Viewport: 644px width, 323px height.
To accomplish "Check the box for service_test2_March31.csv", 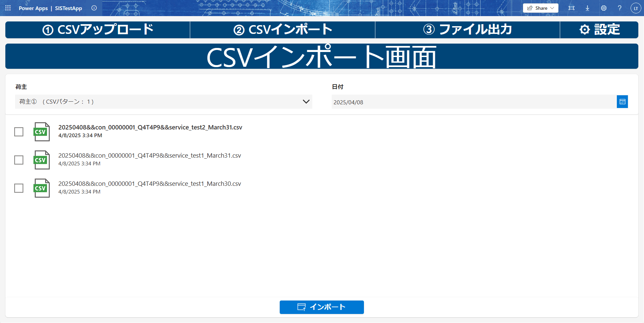I will (19, 132).
